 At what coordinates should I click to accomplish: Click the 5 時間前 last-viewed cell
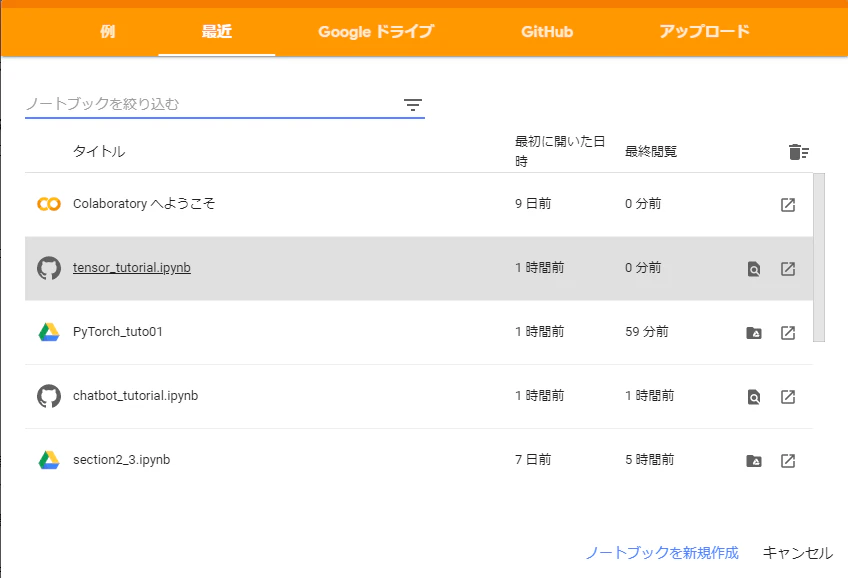coord(650,460)
